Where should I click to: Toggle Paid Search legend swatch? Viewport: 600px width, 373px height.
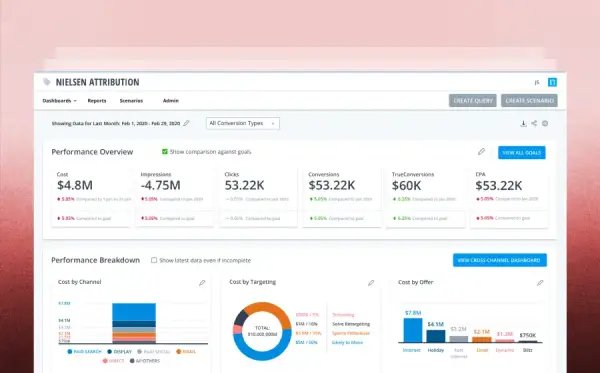point(70,351)
